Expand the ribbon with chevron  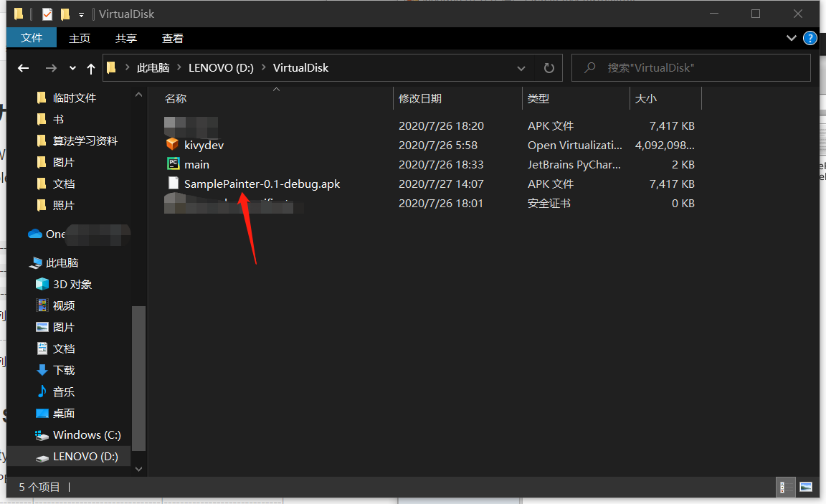click(x=792, y=38)
